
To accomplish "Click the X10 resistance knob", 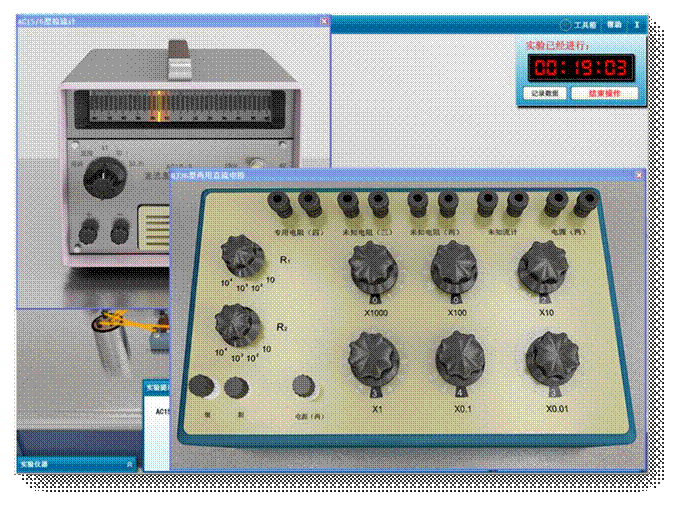I will [x=543, y=268].
